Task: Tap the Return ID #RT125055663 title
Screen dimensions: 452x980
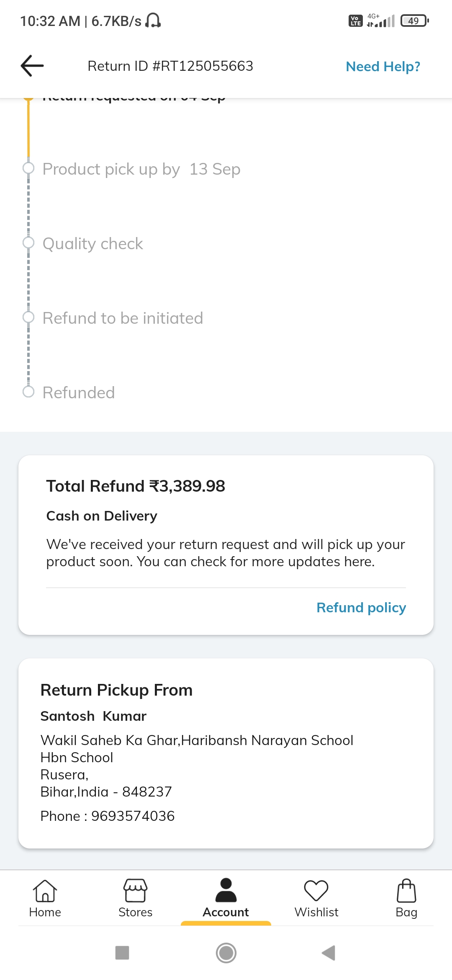Action: (x=170, y=66)
